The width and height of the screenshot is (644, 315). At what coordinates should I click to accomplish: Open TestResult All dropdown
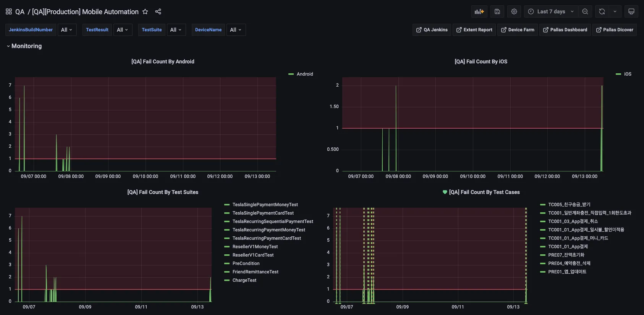(x=123, y=30)
